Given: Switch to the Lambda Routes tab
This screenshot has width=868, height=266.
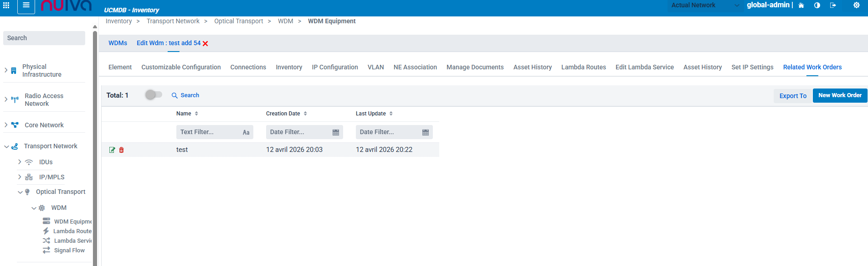Looking at the screenshot, I should pos(583,67).
